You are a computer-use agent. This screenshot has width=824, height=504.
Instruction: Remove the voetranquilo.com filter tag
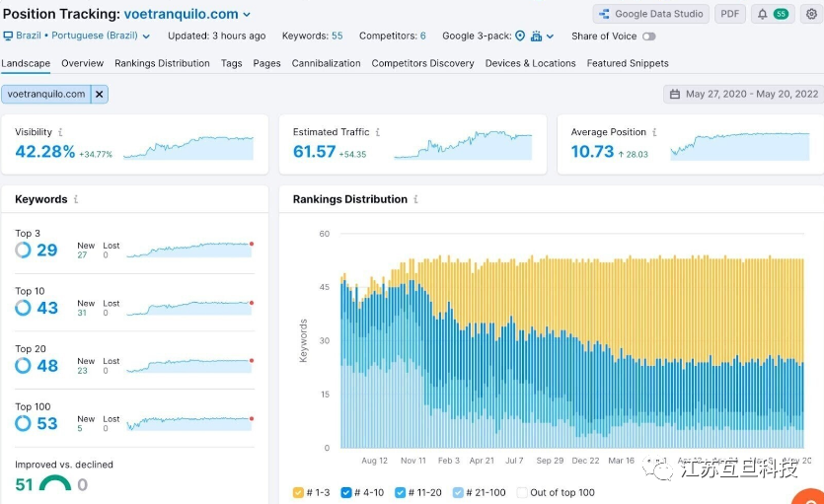point(99,94)
